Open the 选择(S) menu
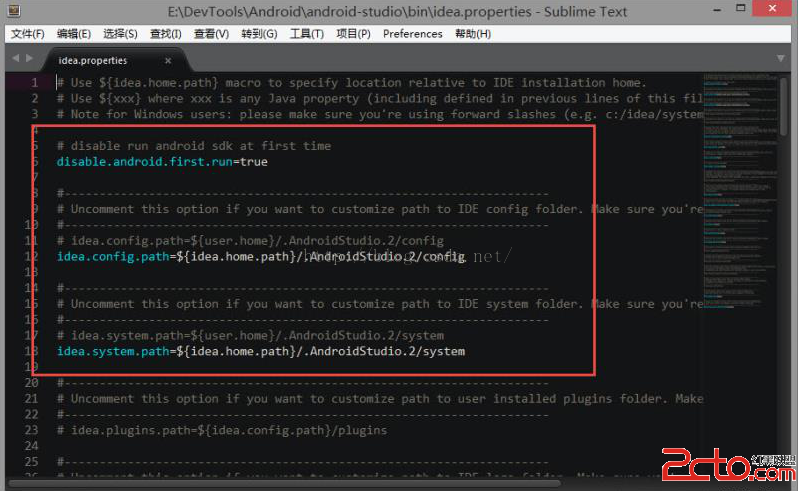Viewport: 799px width, 491px height. [120, 34]
